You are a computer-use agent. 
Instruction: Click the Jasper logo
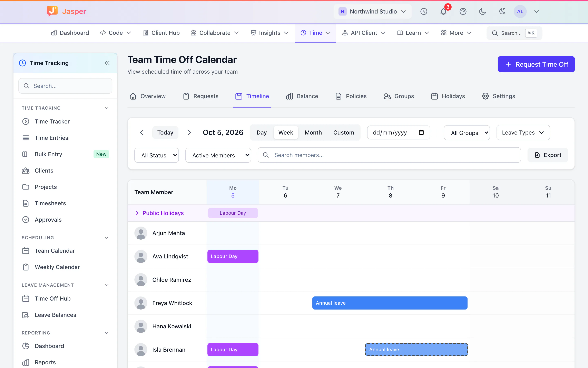coord(66,11)
